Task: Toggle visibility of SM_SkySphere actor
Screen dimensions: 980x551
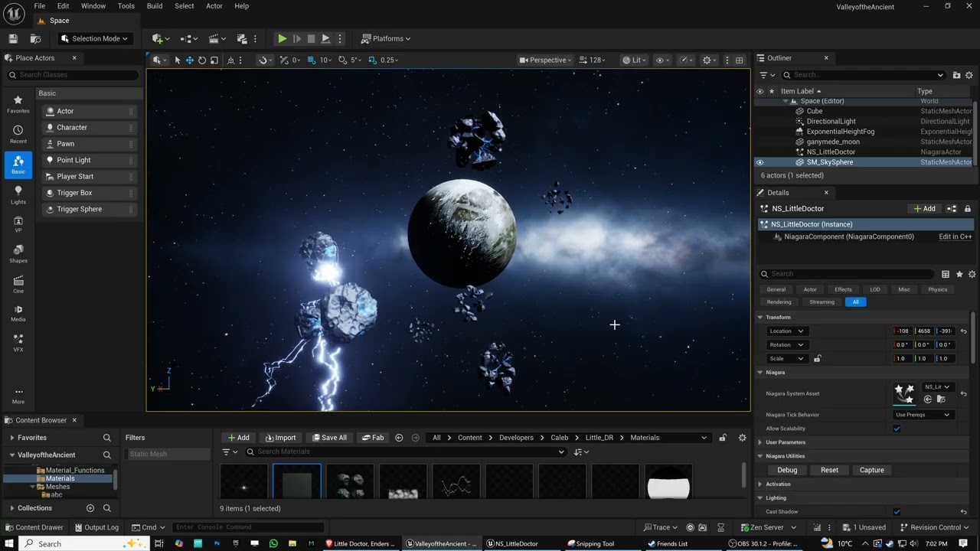Action: click(x=759, y=162)
